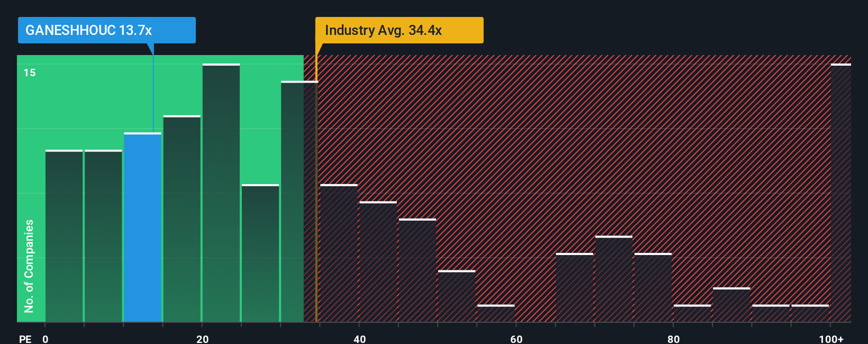
Task: Click the hatched bar for PE 40-45
Action: [x=378, y=261]
